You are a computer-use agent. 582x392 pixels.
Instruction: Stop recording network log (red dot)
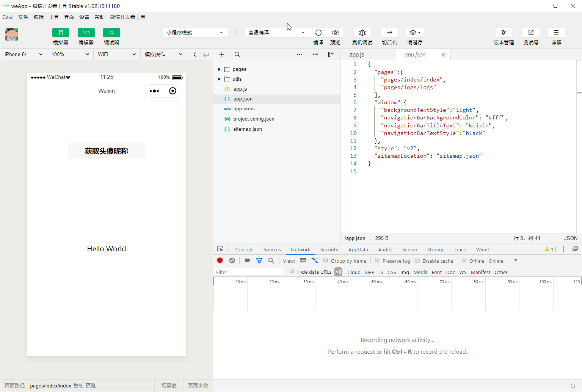coord(220,260)
